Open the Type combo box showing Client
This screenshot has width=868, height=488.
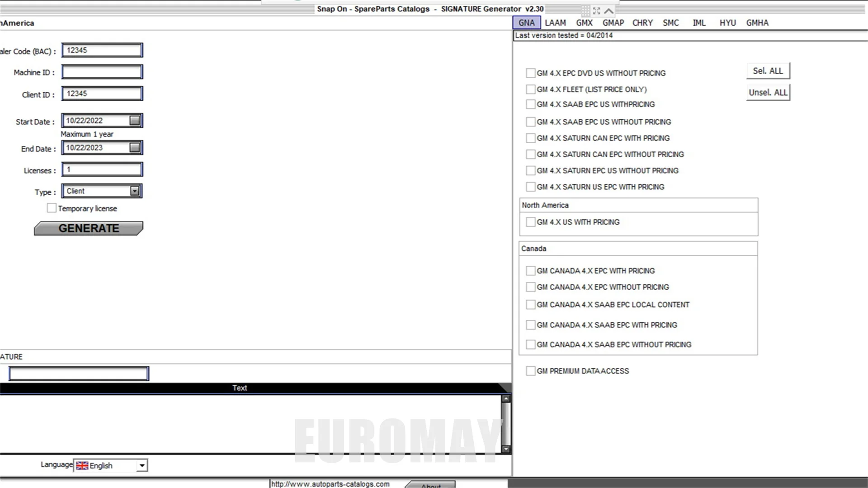coord(102,191)
